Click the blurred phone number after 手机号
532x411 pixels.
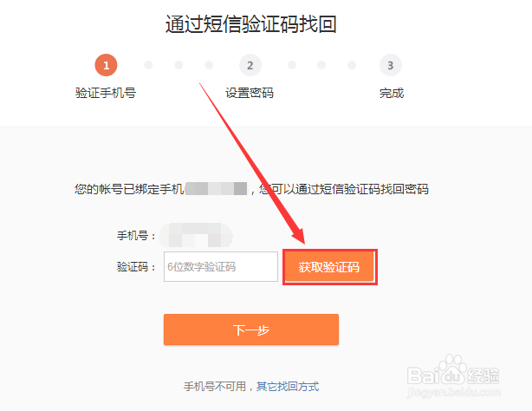196,235
